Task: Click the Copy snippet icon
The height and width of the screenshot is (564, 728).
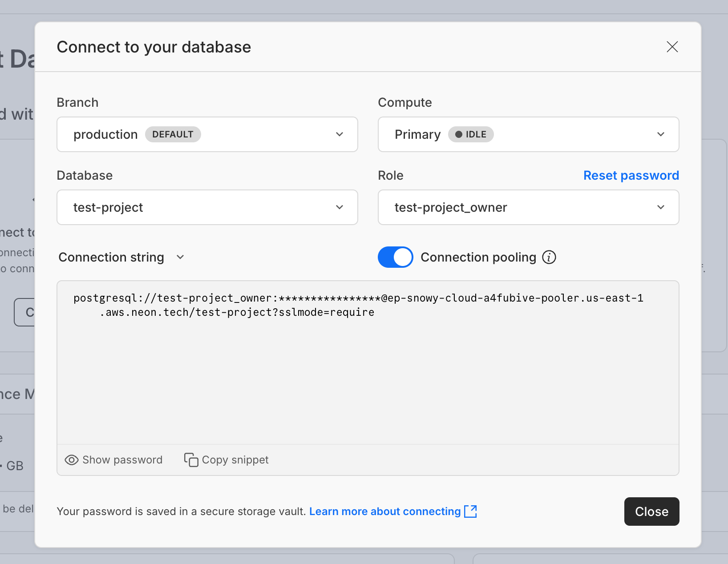Action: [x=190, y=460]
